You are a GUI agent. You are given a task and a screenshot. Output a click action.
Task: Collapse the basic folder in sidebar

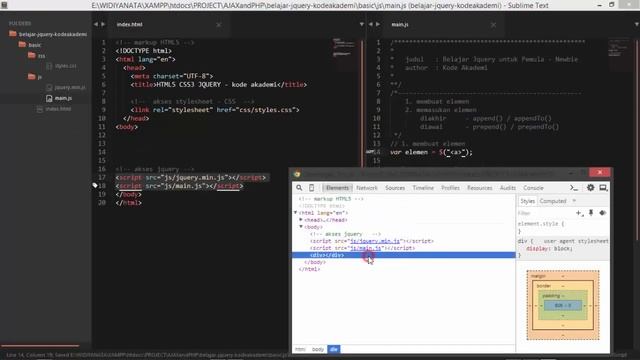point(22,44)
